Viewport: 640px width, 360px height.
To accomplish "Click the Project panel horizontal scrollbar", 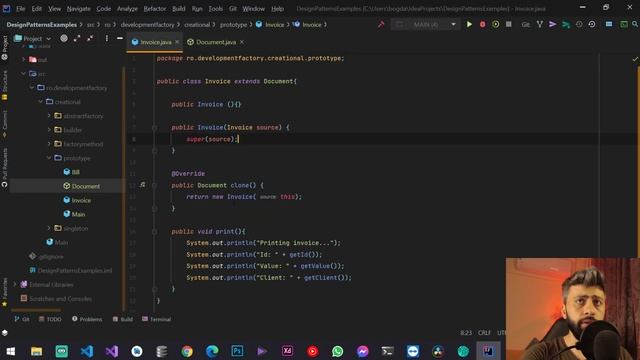I will 36,310.
